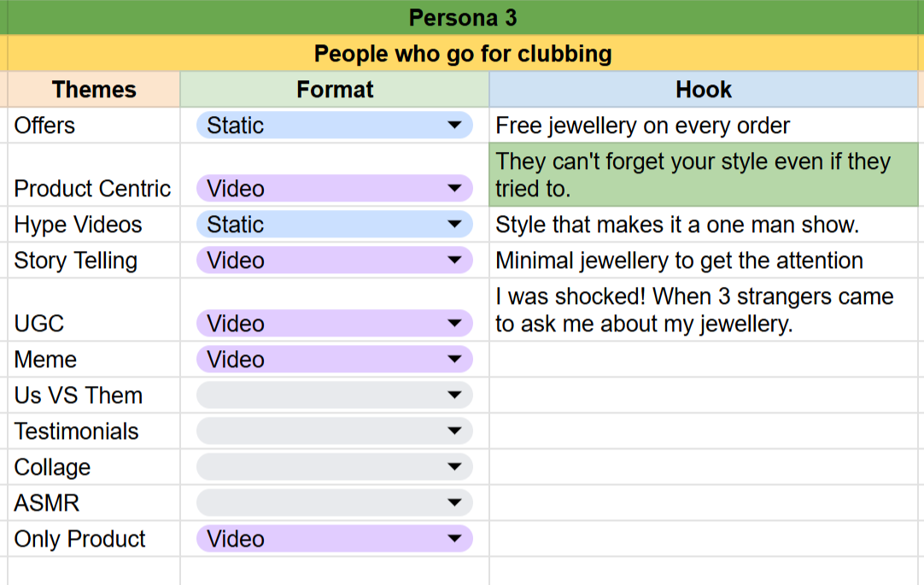Select the 'People who go for clubbing' cell

pyautogui.click(x=462, y=54)
